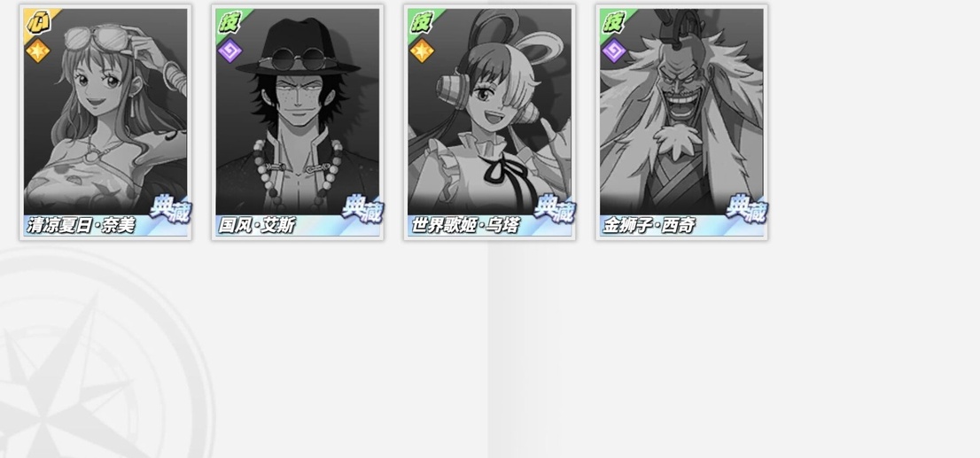Screen dimensions: 980x458
Task: Click the 典藏 stamp on 乌塔 card
Action: pos(554,210)
